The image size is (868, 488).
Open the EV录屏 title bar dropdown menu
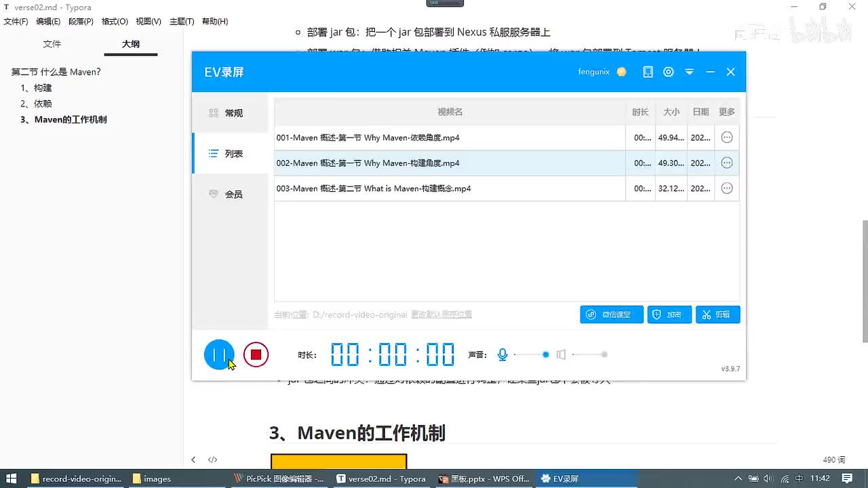click(690, 72)
